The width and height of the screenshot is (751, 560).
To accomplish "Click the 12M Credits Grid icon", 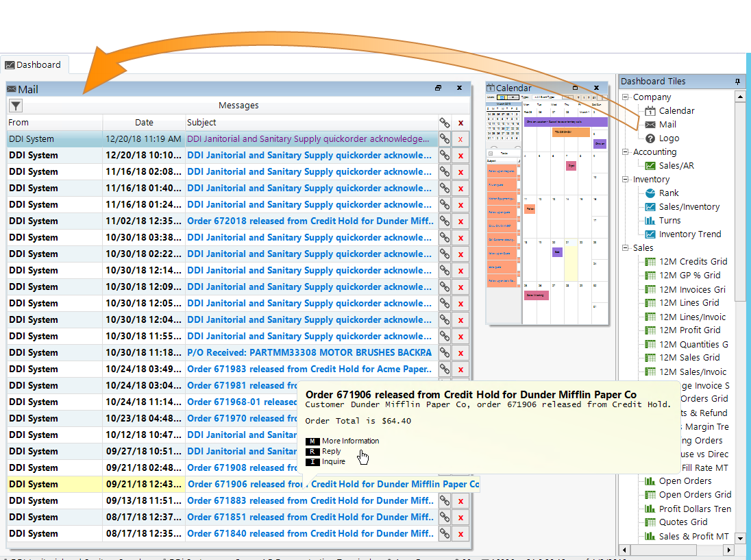I will tap(650, 262).
